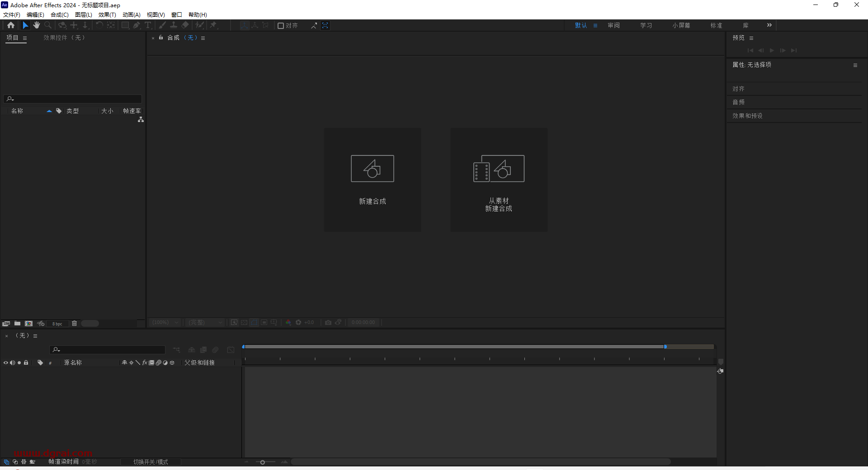Toggle the solo dot column header
This screenshot has width=868, height=470.
[x=19, y=362]
